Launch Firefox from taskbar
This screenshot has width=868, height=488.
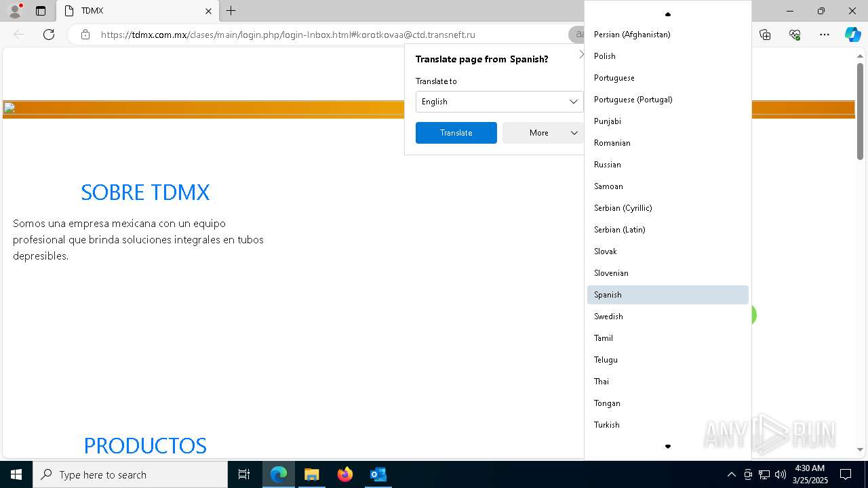(345, 474)
